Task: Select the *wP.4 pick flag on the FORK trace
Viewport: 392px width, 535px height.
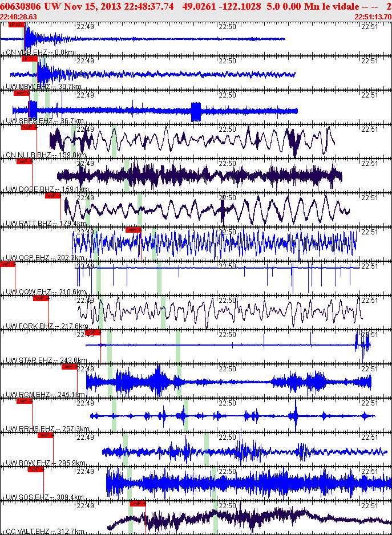Action: click(41, 298)
